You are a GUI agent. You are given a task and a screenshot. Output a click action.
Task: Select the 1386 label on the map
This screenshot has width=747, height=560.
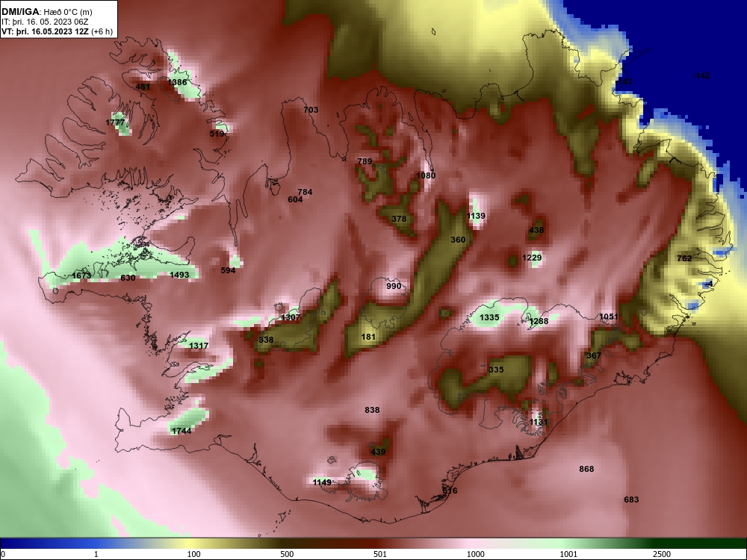(x=177, y=82)
